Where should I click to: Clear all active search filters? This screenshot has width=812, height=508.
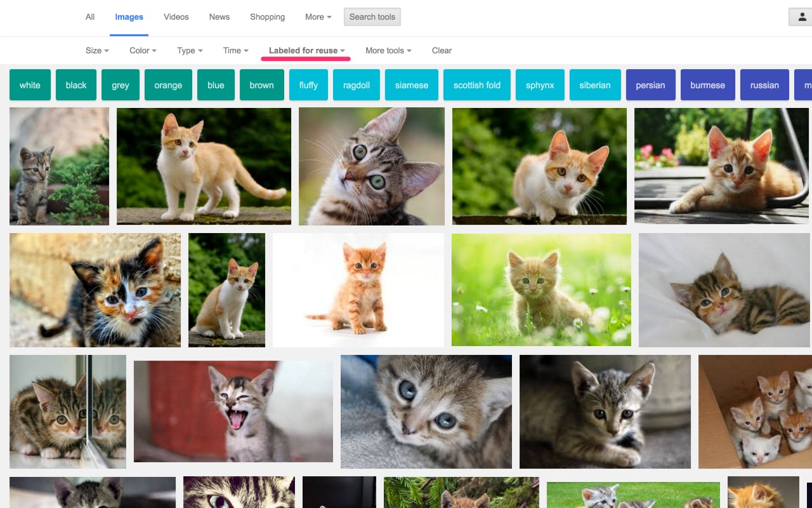[442, 50]
